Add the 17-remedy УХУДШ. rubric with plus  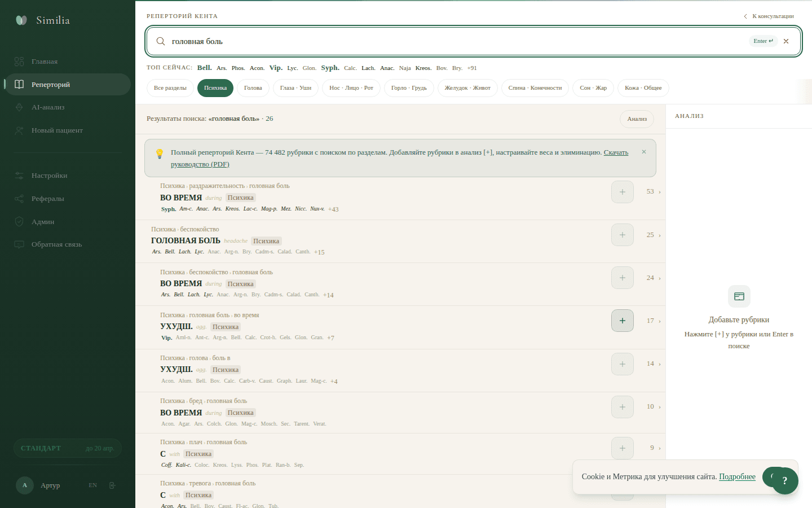[622, 321]
